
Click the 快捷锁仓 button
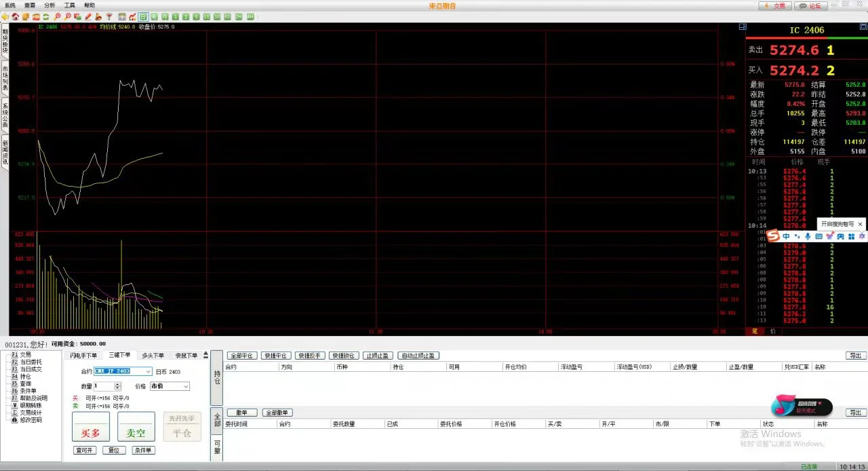(x=344, y=356)
